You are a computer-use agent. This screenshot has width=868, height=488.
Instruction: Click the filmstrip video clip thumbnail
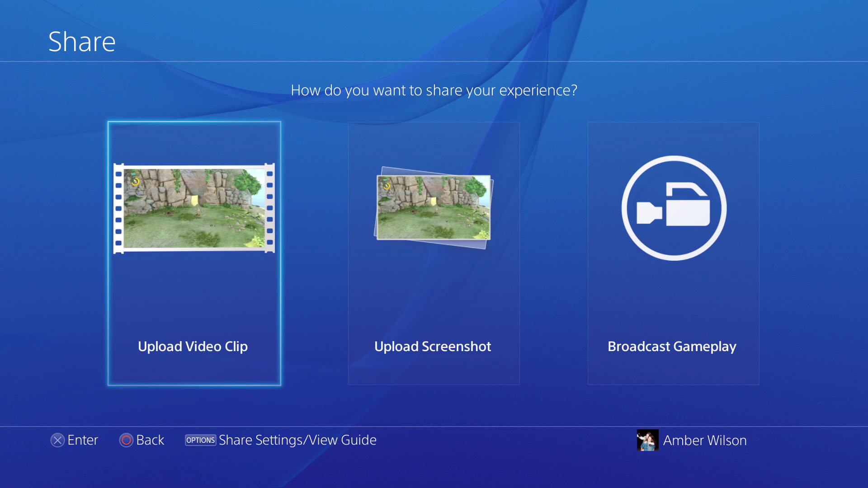194,208
